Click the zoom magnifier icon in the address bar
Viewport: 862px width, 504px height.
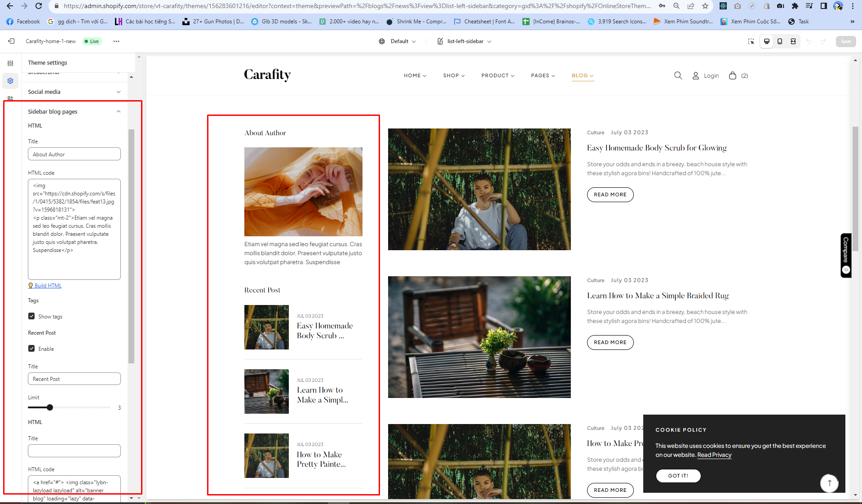(676, 6)
